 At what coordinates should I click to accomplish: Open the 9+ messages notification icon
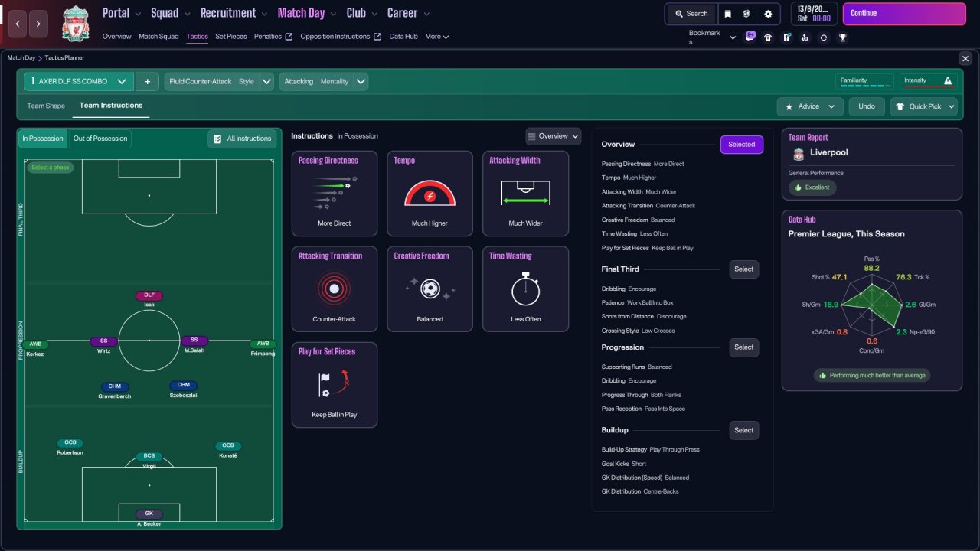coord(750,36)
